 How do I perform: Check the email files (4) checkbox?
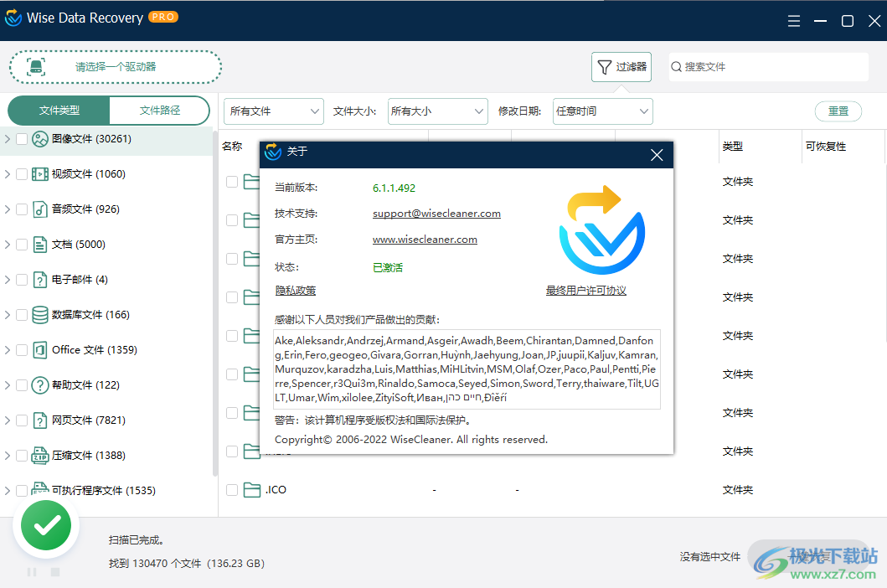[22, 280]
